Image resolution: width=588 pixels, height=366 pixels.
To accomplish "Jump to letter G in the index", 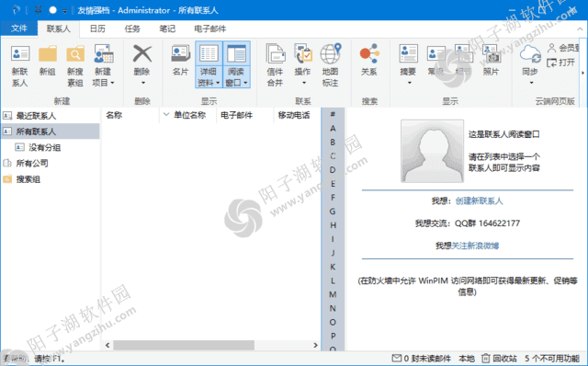I will coord(333,212).
